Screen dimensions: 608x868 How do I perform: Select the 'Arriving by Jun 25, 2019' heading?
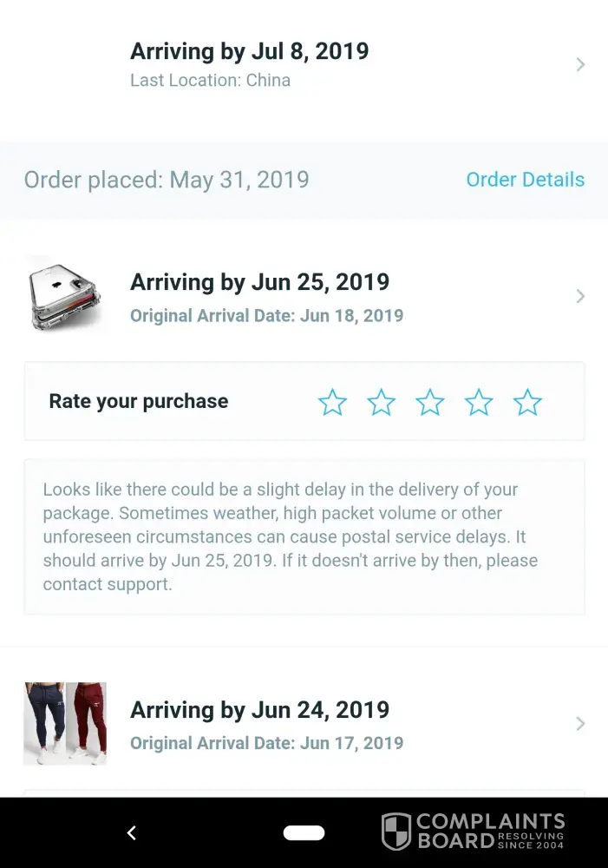[259, 282]
